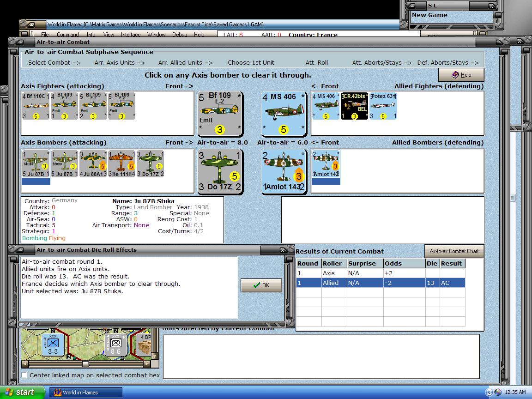
Task: Click the Arr. Axis Units subphase label
Action: (120, 62)
